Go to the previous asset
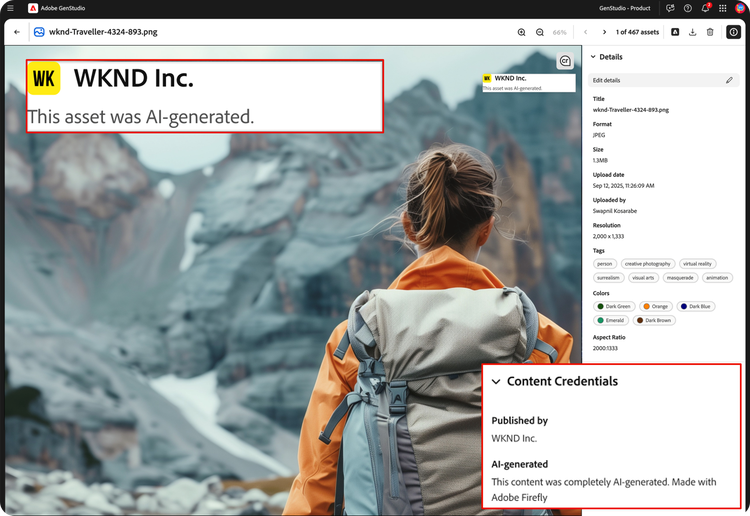This screenshot has width=750, height=516. [585, 32]
